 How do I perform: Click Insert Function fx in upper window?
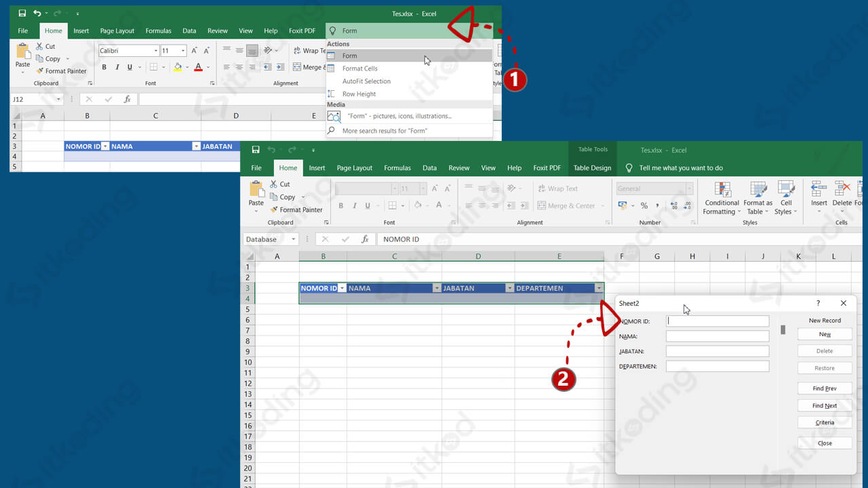pyautogui.click(x=127, y=99)
